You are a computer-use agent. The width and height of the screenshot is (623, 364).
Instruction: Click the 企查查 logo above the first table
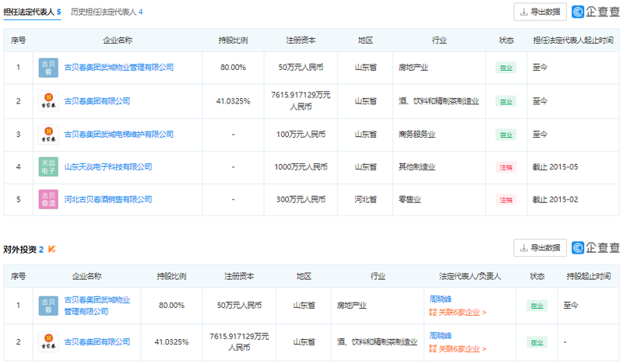[596, 12]
